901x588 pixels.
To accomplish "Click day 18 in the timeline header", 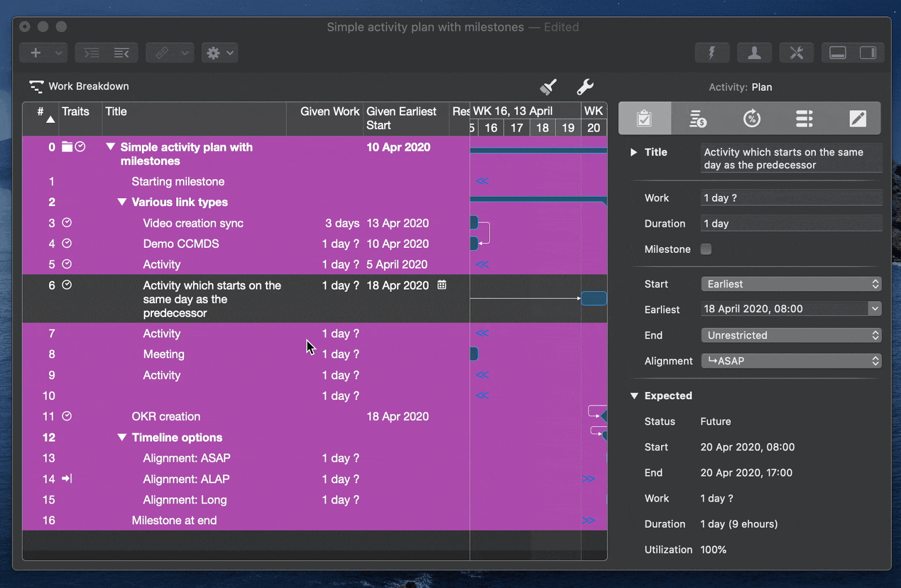I will pyautogui.click(x=542, y=128).
